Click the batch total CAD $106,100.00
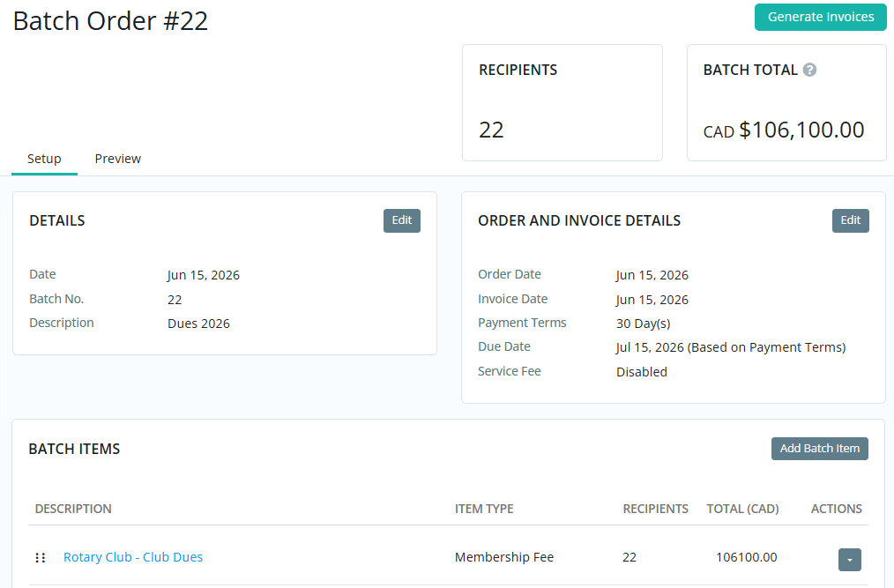 784,130
